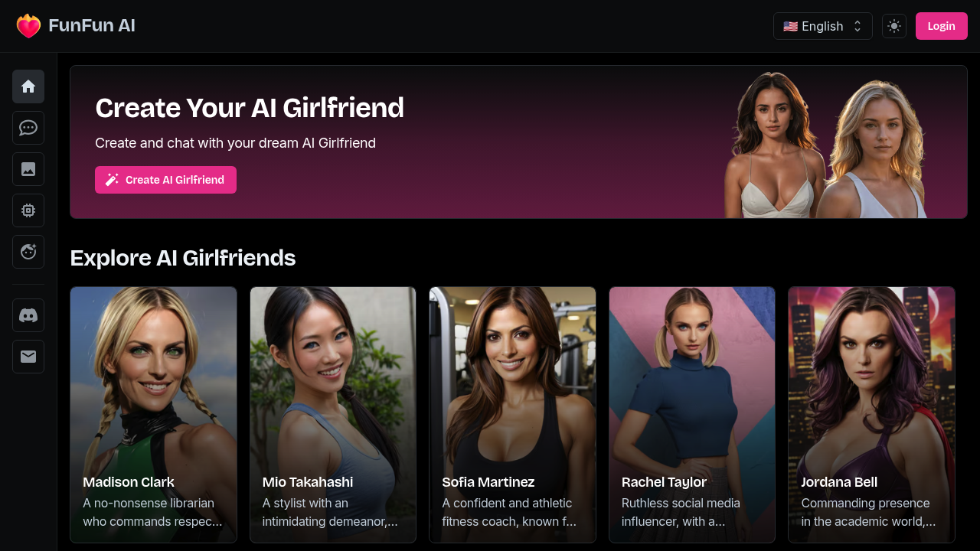Select Sofia Martinez character card
The image size is (980, 551).
[x=512, y=415]
